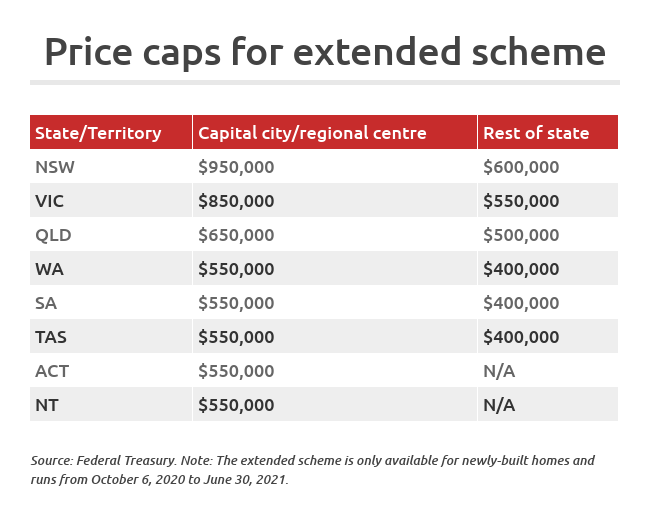The height and width of the screenshot is (520, 650).
Task: Click the 'Price caps for extended scheme' title
Action: 325,51
